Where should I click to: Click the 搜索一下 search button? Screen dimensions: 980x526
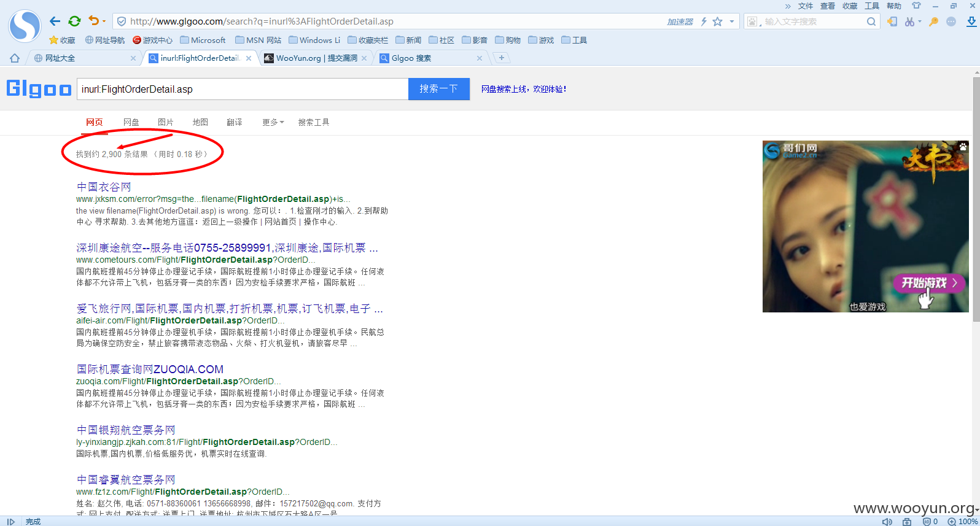click(439, 89)
